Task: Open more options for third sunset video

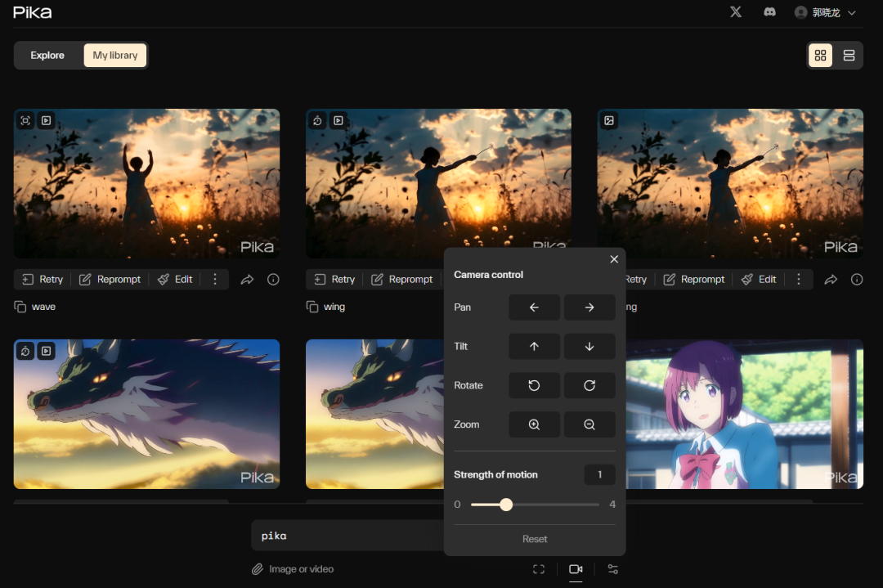Action: pos(799,280)
